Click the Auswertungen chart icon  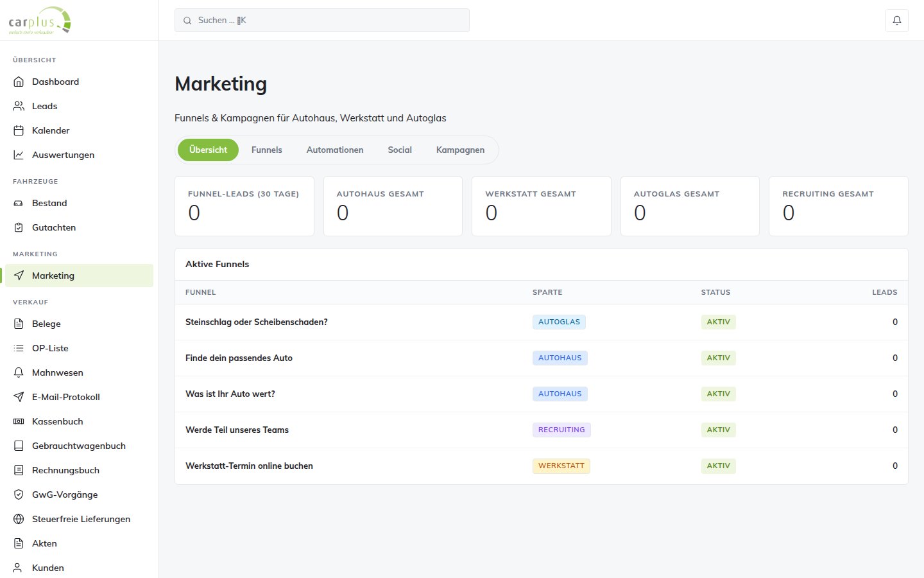[x=19, y=155]
